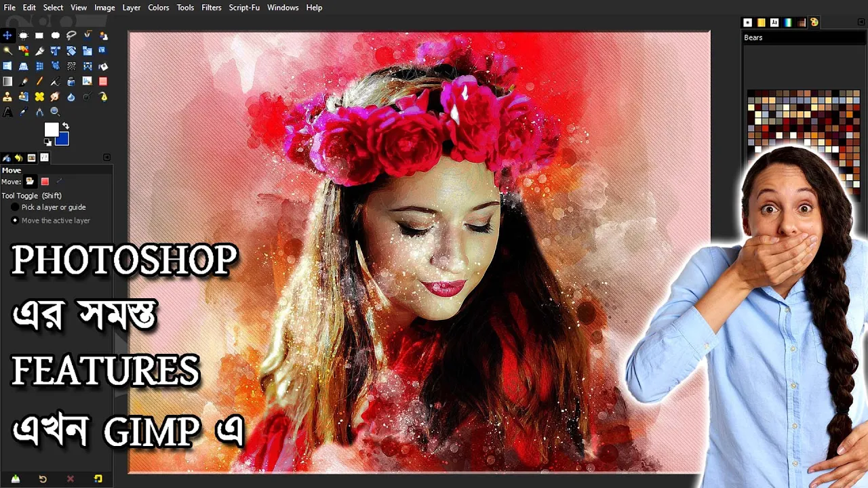Viewport: 868px width, 488px height.
Task: Select the Bucket Fill tool
Action: 103,66
